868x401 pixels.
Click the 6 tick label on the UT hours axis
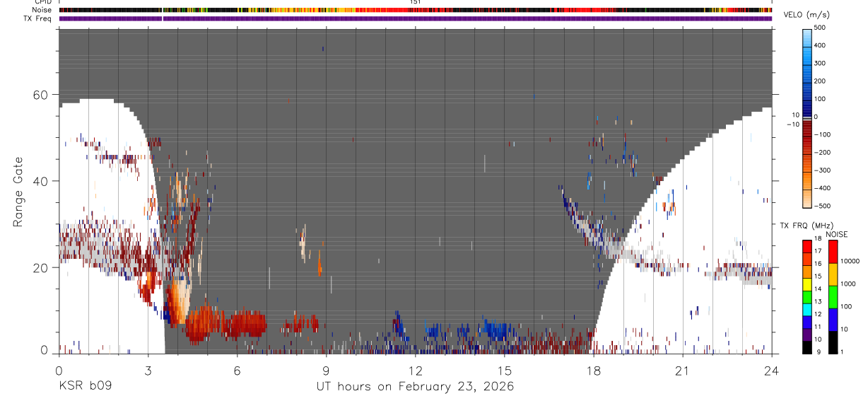(237, 371)
